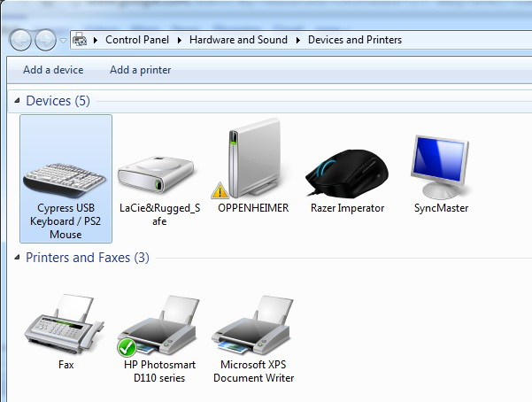Collapse the Devices (5) group
532x402 pixels.
click(17, 101)
